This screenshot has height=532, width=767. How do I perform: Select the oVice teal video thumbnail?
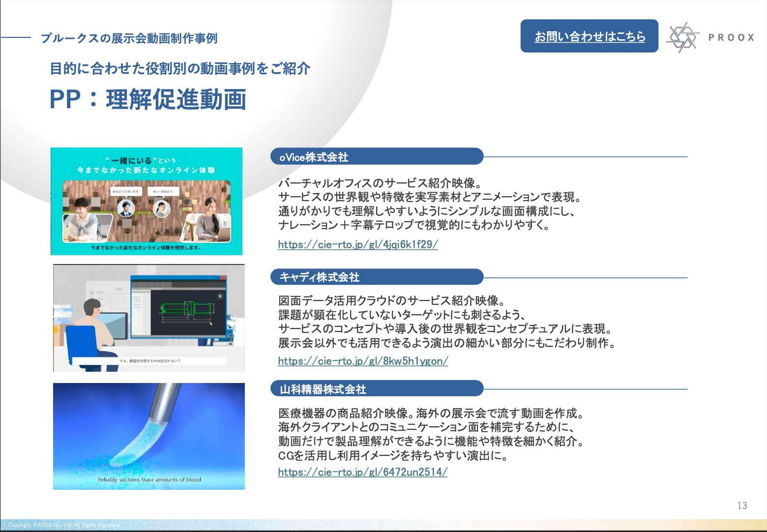(x=147, y=201)
